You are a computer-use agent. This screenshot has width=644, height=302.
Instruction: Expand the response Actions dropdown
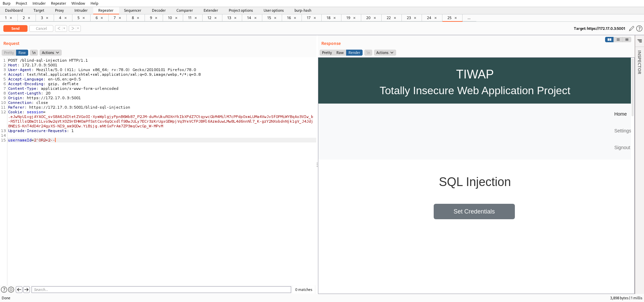tap(385, 53)
